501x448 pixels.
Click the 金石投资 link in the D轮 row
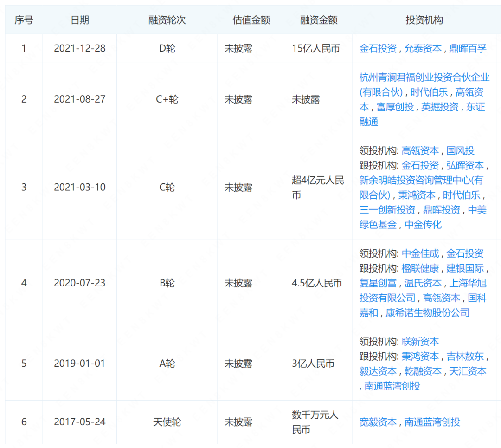click(378, 49)
